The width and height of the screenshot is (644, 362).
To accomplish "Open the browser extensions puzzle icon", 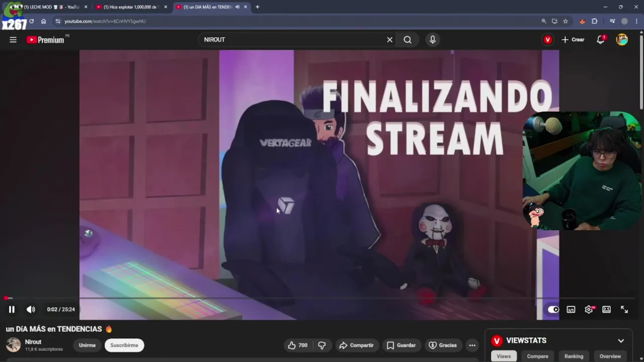I will 595,21.
